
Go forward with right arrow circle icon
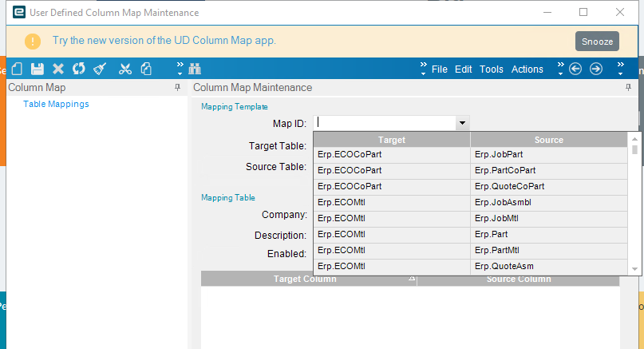click(596, 69)
